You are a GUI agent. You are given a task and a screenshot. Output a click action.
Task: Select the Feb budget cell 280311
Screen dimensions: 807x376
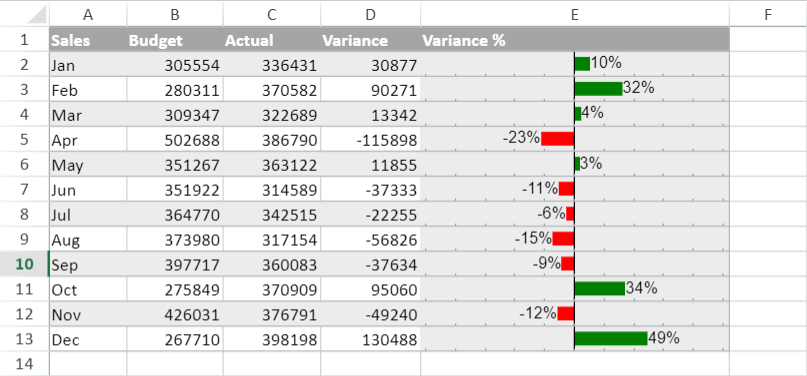(175, 90)
